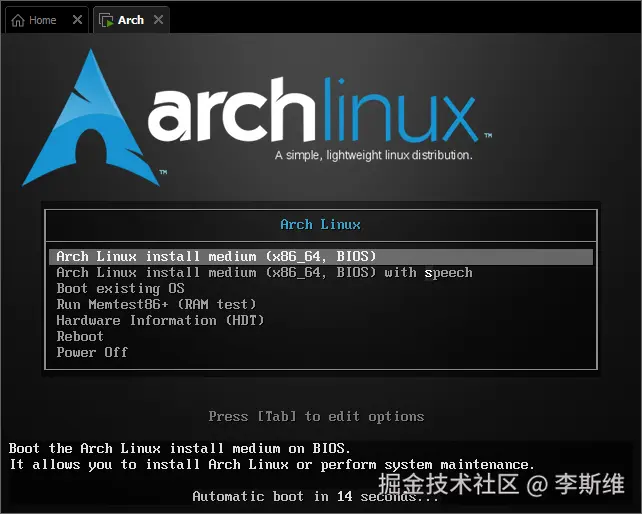642x514 pixels.
Task: Switch to the Home tab
Action: tap(46, 20)
